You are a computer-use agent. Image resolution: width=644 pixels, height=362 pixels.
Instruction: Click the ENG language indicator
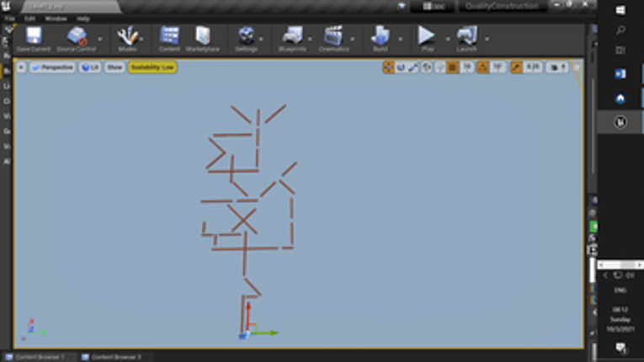coord(620,290)
